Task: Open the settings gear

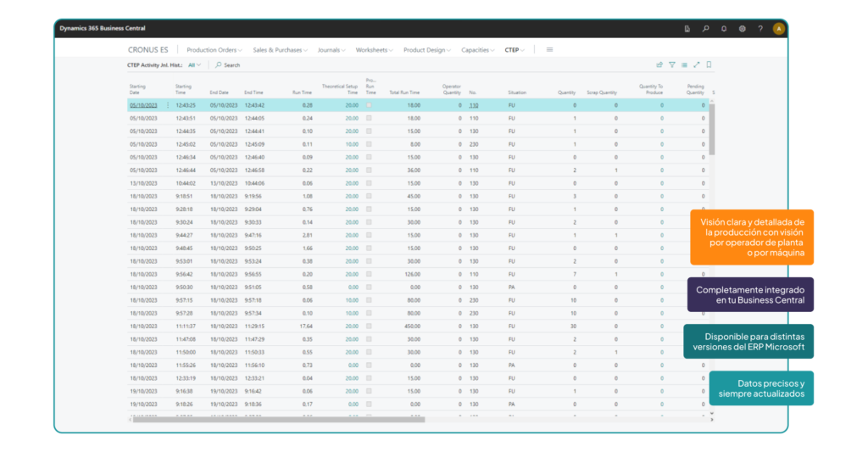Action: pos(743,29)
